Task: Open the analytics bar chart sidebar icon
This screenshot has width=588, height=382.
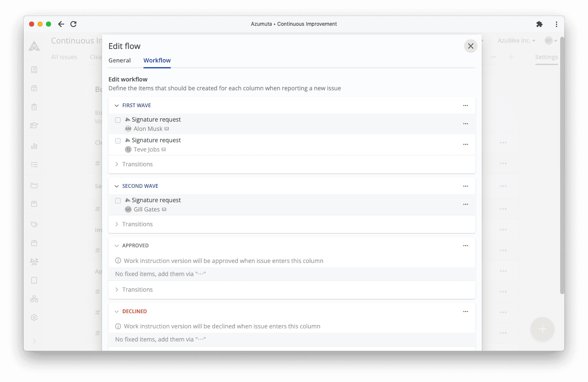Action: click(x=34, y=146)
